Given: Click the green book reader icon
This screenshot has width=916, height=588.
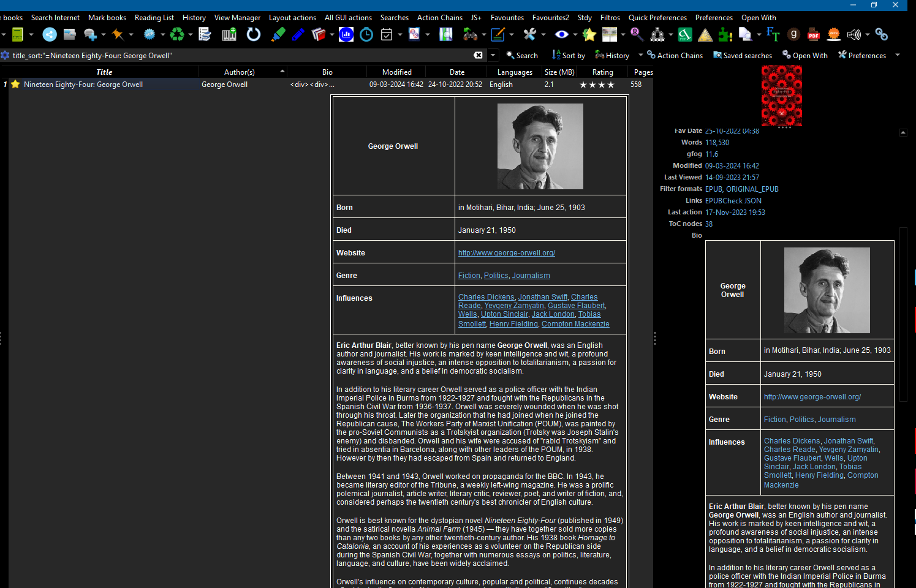Looking at the screenshot, I should [x=18, y=35].
